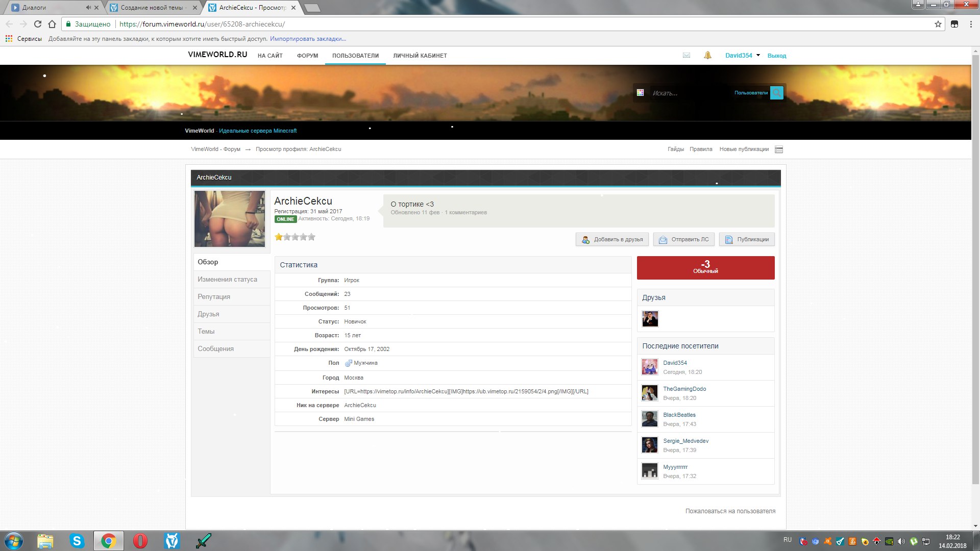
Task: Open Сервисы apps bookmark
Action: pos(23,39)
